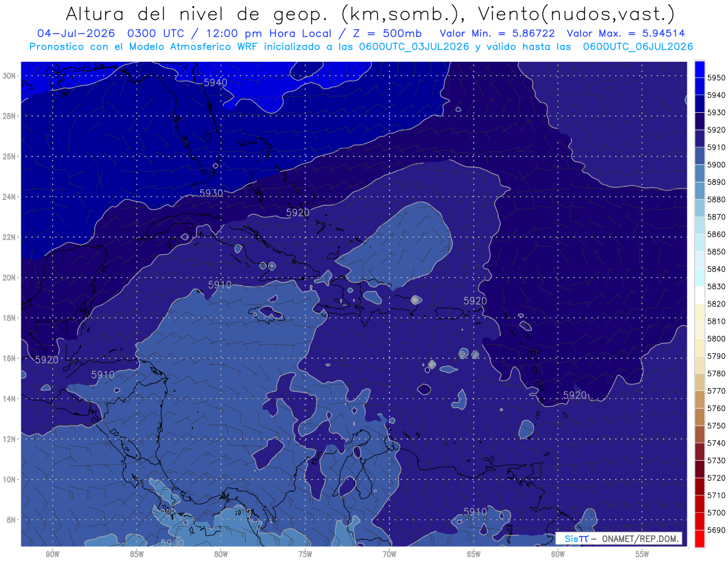Click the 'Z = 500mb' level text

388,33
